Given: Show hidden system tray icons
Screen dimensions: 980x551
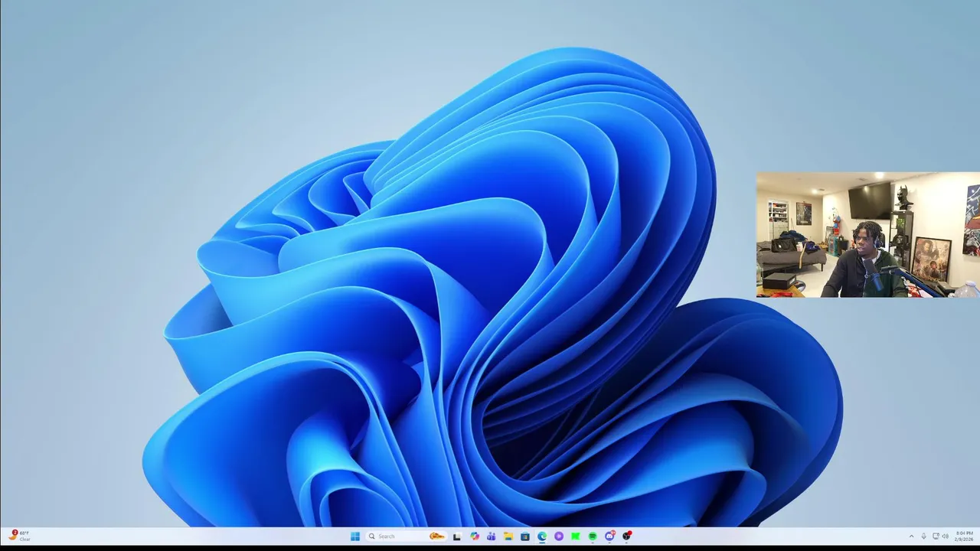Looking at the screenshot, I should click(911, 536).
